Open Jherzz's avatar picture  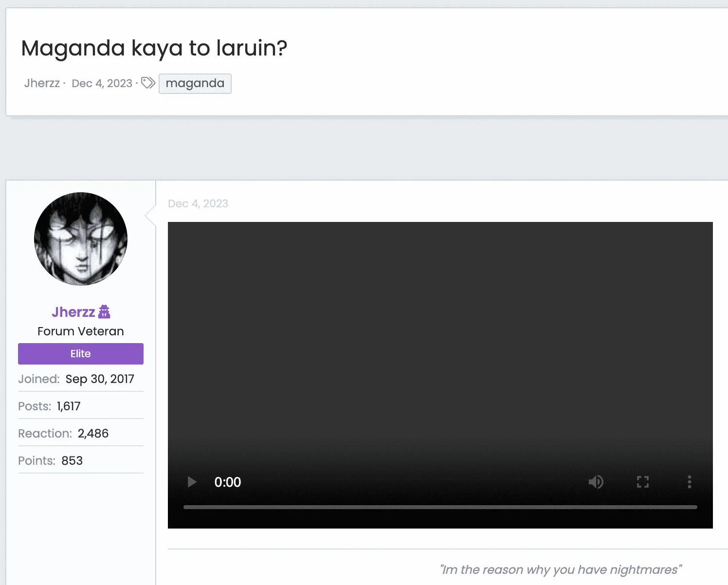pyautogui.click(x=81, y=239)
